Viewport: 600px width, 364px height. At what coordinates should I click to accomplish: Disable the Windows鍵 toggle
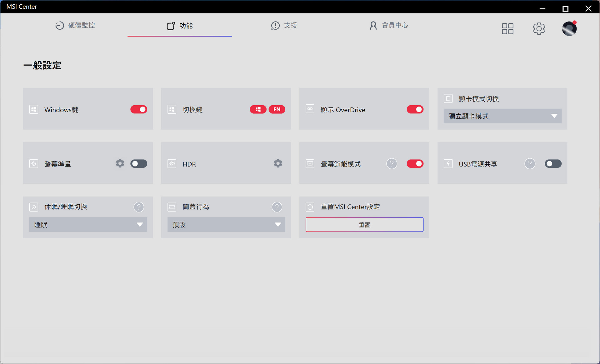pos(139,109)
